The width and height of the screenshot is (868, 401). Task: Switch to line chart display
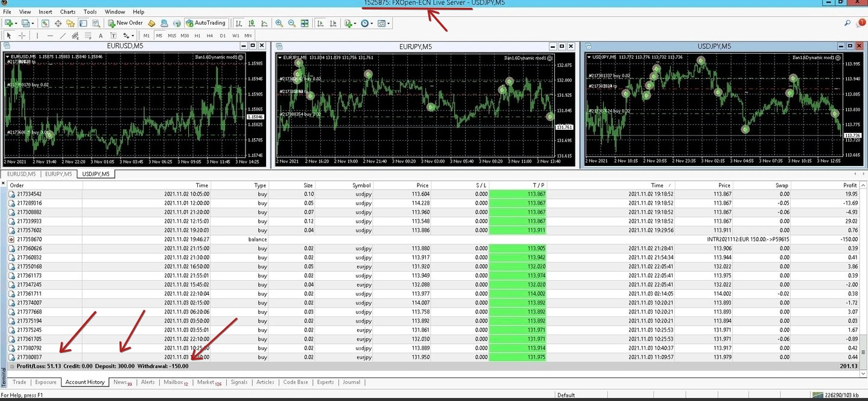(x=265, y=23)
